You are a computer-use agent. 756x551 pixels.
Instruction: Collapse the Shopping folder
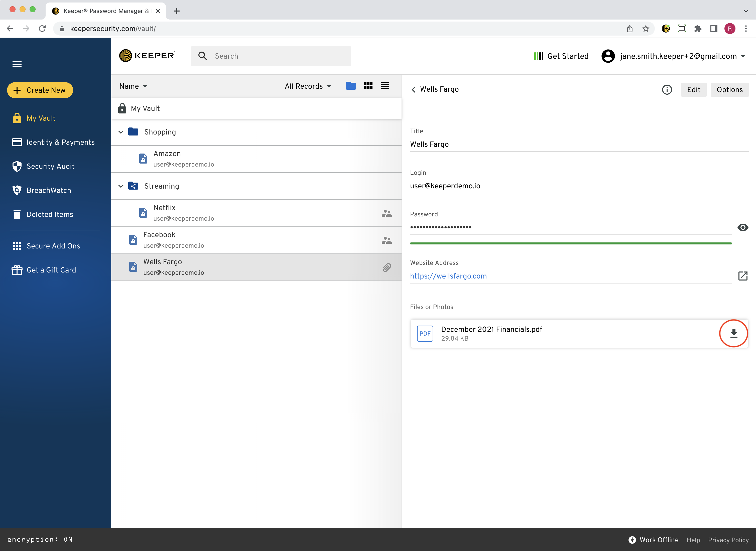[121, 132]
